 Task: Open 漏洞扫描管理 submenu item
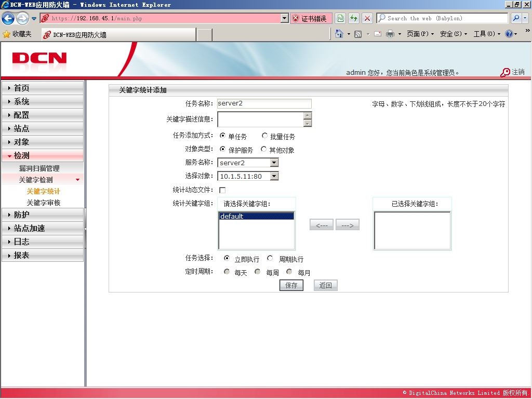coord(39,168)
